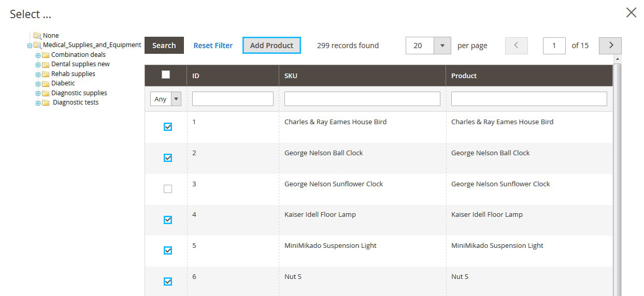Sort by the ID column header
Screen dimensions: 644x296
point(233,76)
